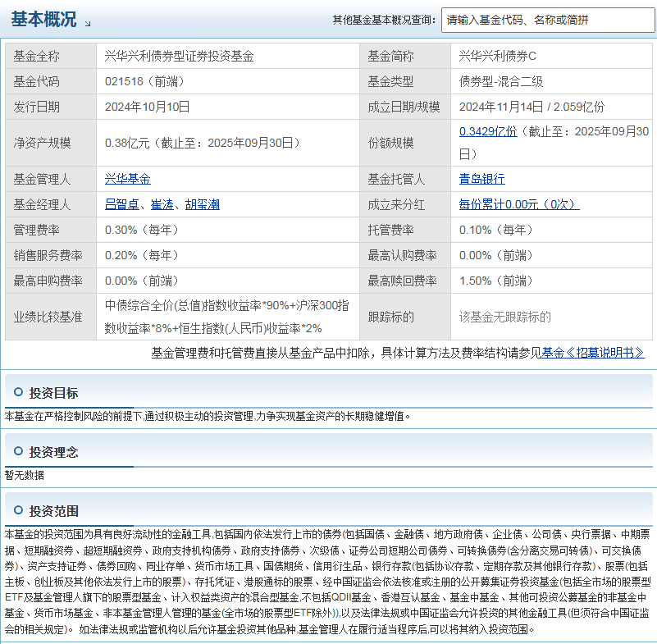This screenshot has height=644, width=657.
Task: Select max subscription fee value beside 最高认购费率
Action: click(x=496, y=255)
